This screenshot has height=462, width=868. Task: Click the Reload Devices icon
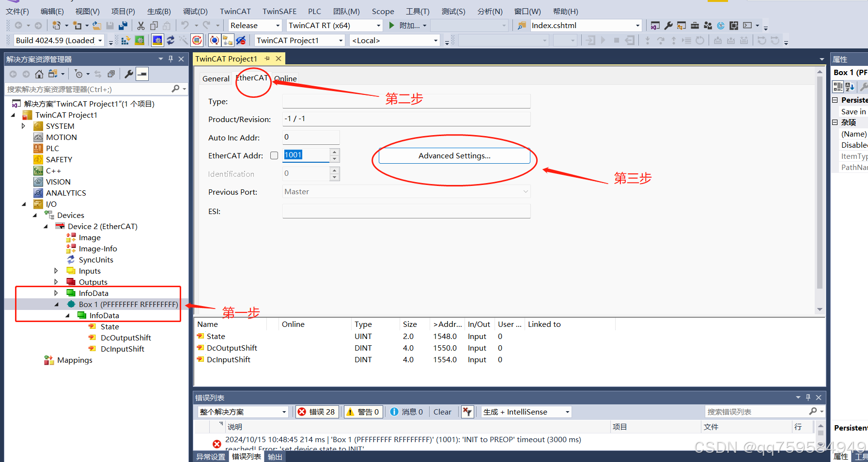170,41
